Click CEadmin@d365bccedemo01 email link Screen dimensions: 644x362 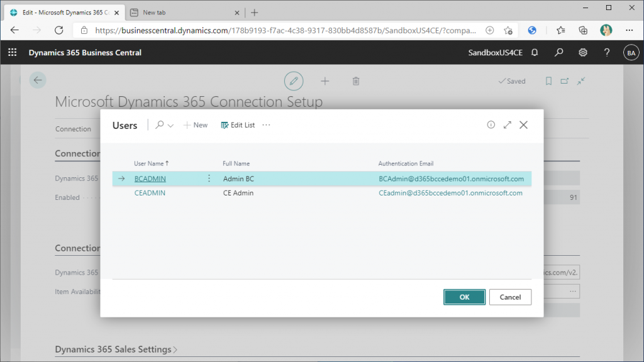pyautogui.click(x=450, y=193)
